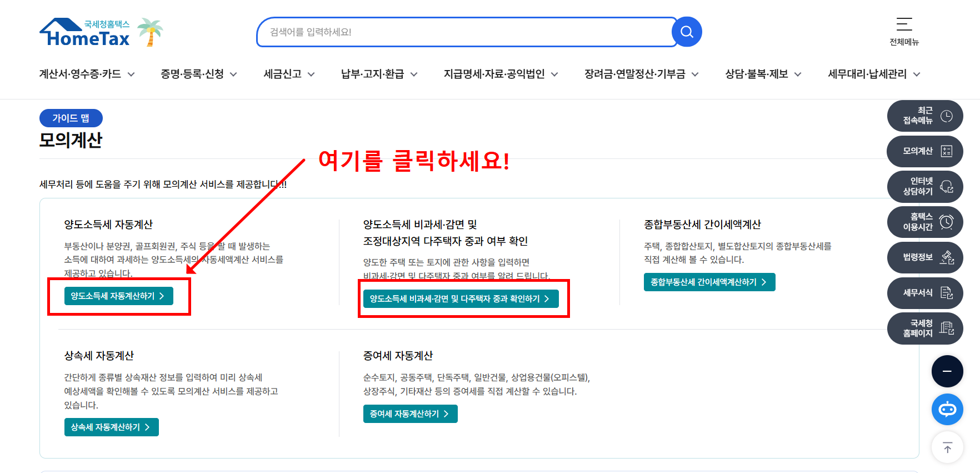The width and height of the screenshot is (980, 473).
Task: Click 증여세 자동계산하기 button
Action: (411, 414)
